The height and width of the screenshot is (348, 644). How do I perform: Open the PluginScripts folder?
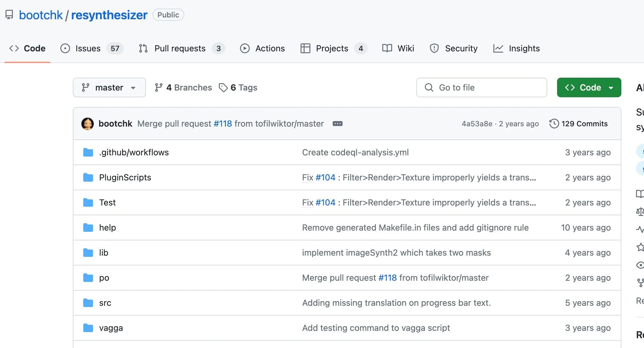pyautogui.click(x=125, y=177)
